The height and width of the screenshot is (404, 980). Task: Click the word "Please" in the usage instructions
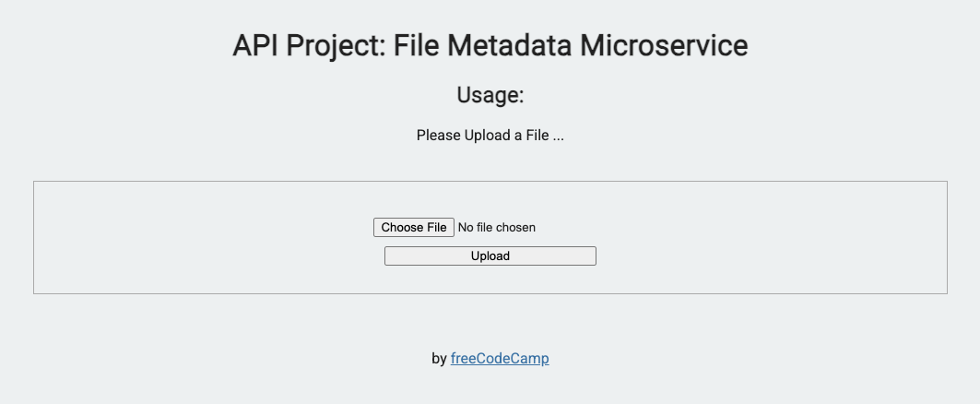[438, 135]
